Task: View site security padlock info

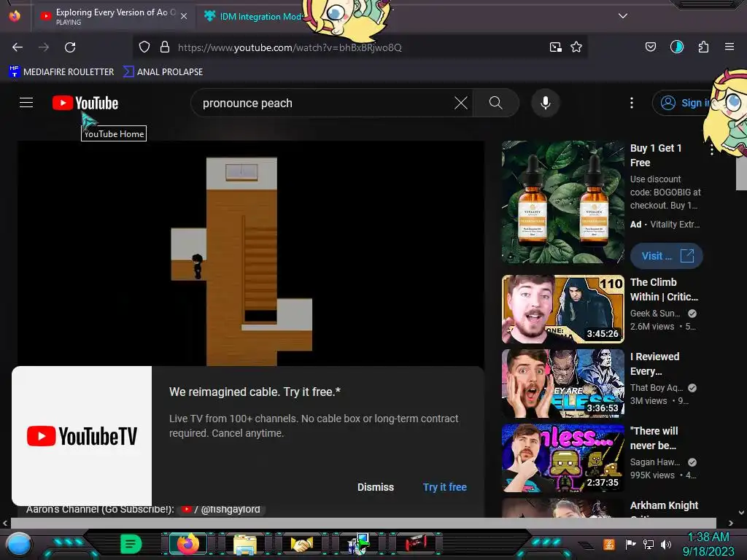Action: coord(165,47)
